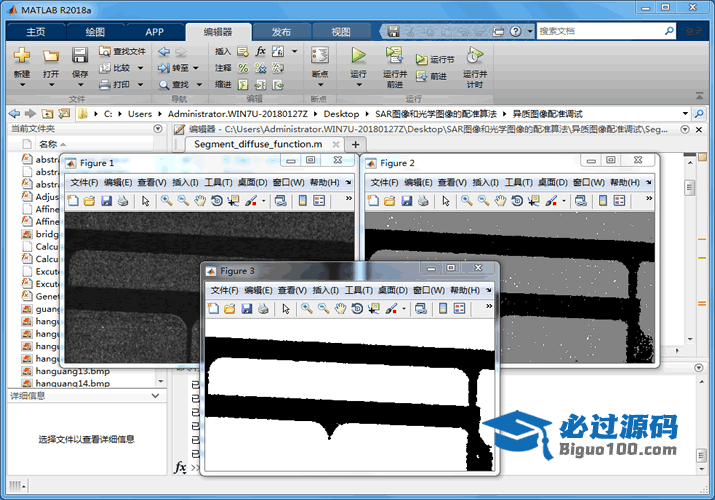The height and width of the screenshot is (500, 715).
Task: Open File menu in Figure 1
Action: click(84, 183)
